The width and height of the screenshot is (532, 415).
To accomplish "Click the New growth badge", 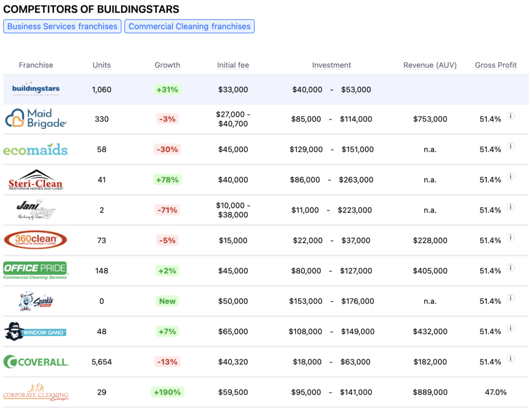I will pos(167,301).
